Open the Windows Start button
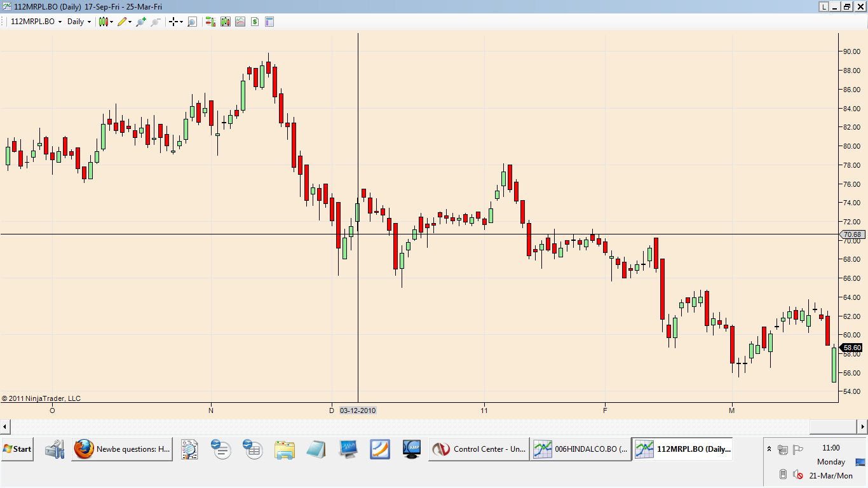Screen dimensions: 868x488 click(17, 449)
